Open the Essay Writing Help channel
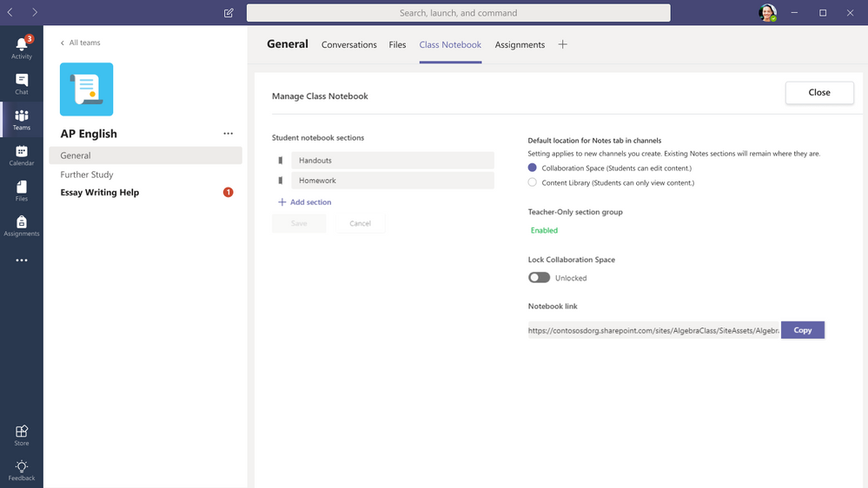Viewport: 868px width, 488px height. (x=100, y=193)
